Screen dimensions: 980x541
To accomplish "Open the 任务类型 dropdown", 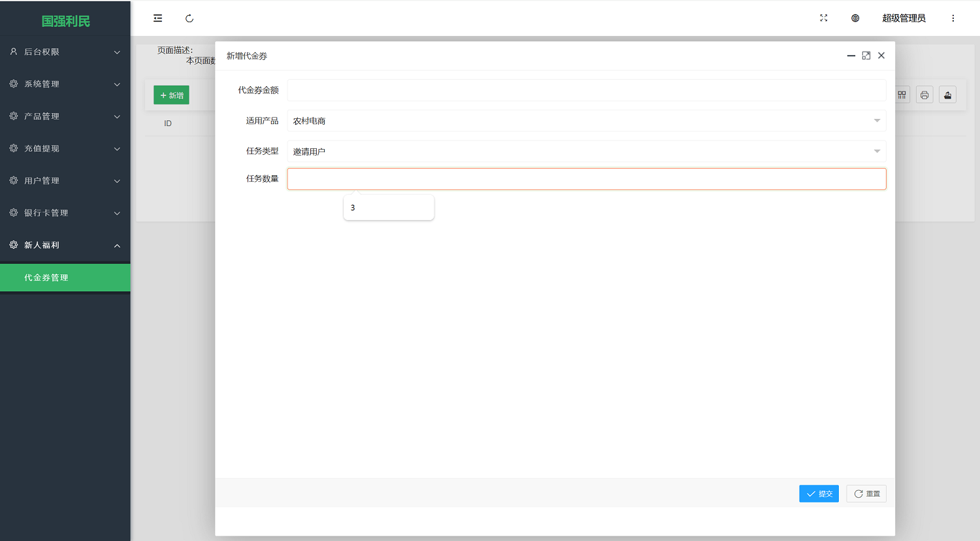I will click(x=586, y=151).
